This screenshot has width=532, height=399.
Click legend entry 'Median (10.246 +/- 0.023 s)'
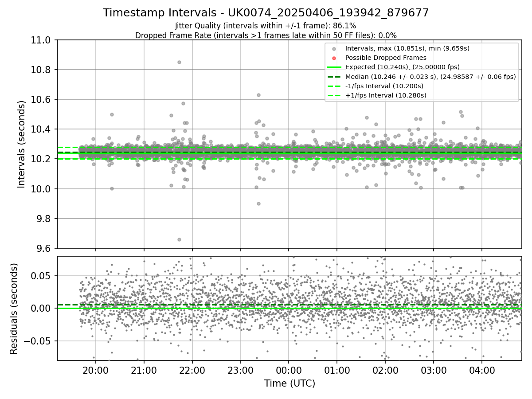[430, 76]
